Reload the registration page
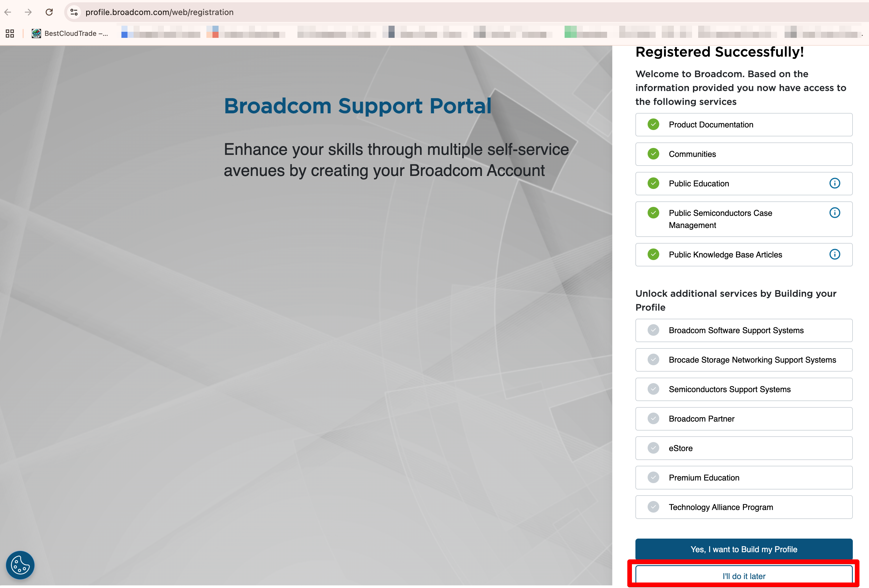Screen dimensions: 869x588 coord(49,12)
